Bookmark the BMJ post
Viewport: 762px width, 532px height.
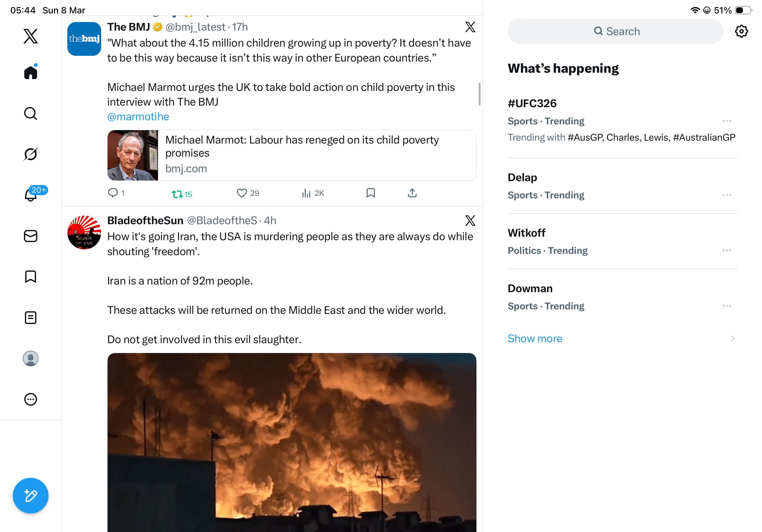[x=371, y=193]
